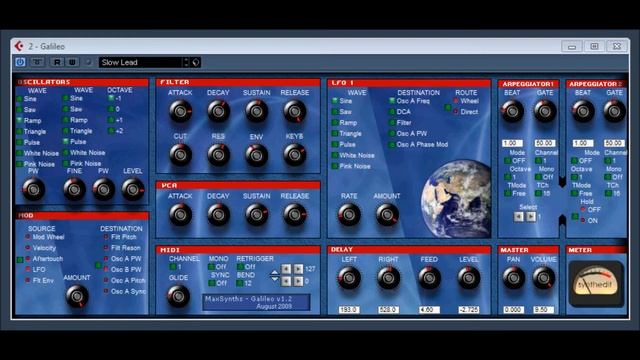Viewport: 640px width, 360px height.
Task: Enable the W write automation button
Action: click(72, 62)
